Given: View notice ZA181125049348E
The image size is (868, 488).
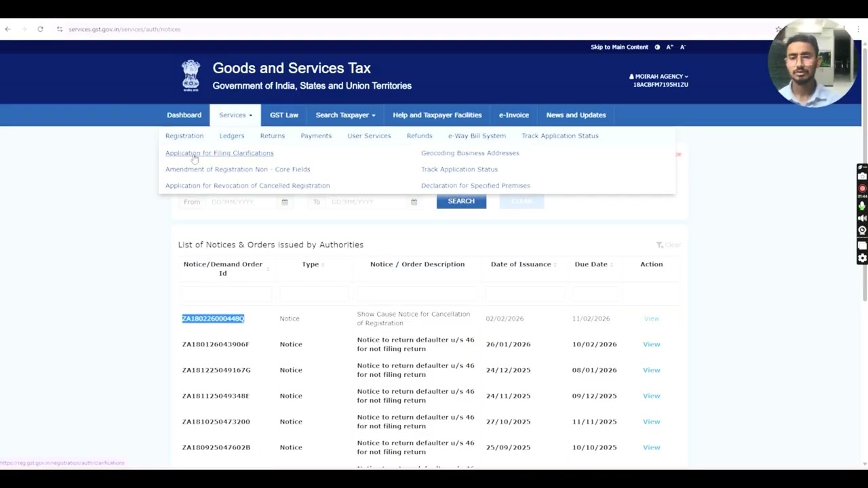Looking at the screenshot, I should (x=652, y=396).
